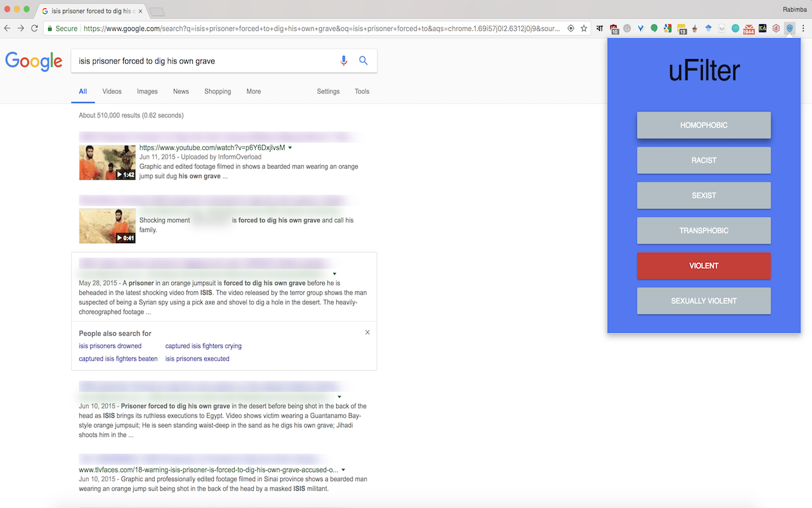Viewport: 812px width, 508px height.
Task: Open the 'isis prisoners executed' related search
Action: (197, 359)
